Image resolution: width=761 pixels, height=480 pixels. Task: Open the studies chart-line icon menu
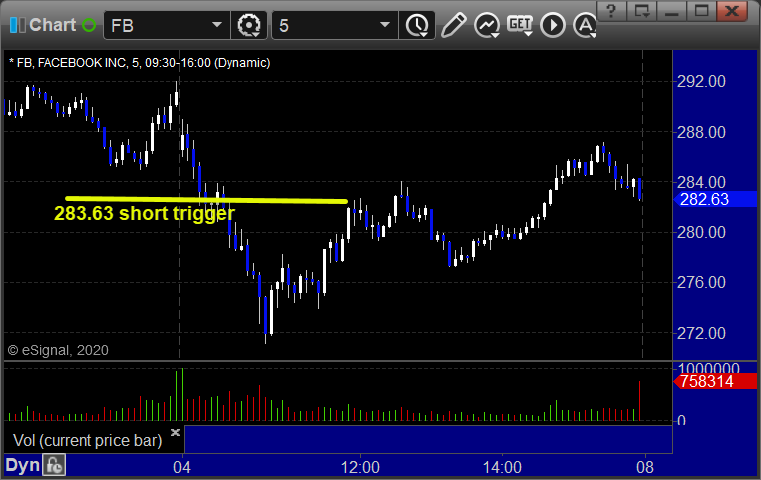[487, 25]
